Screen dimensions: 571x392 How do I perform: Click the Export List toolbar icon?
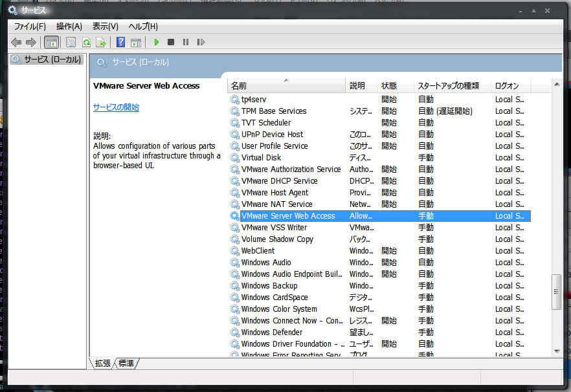click(101, 42)
